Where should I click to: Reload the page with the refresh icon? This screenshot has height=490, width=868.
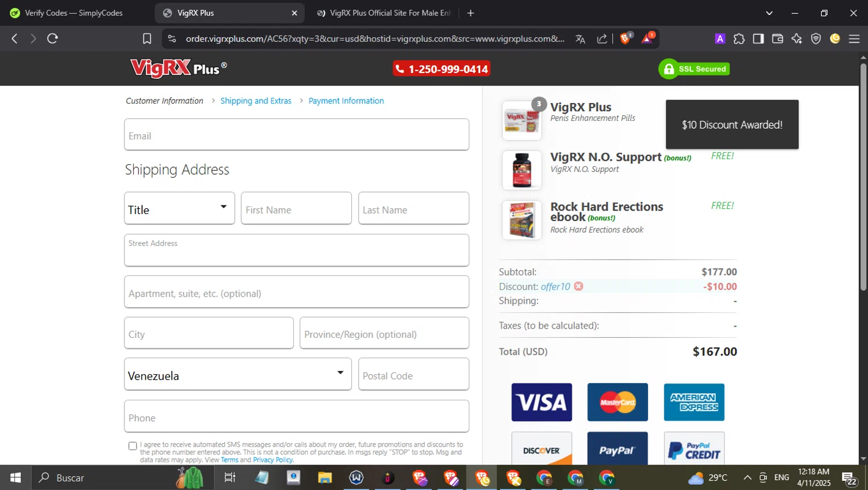(x=53, y=39)
